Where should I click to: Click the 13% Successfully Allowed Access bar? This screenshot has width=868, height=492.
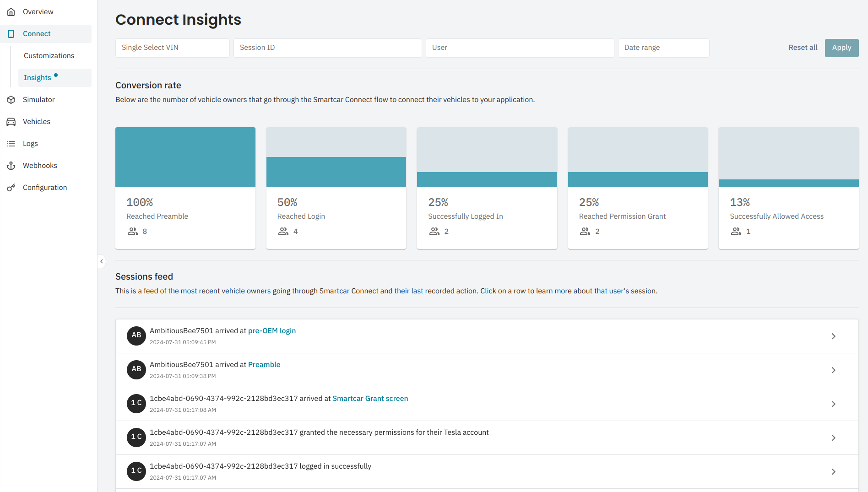(x=789, y=183)
